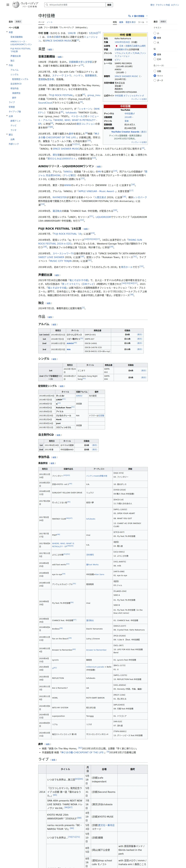
Task: Open 石若駿 link in singles table
Action: tap(101, 415)
